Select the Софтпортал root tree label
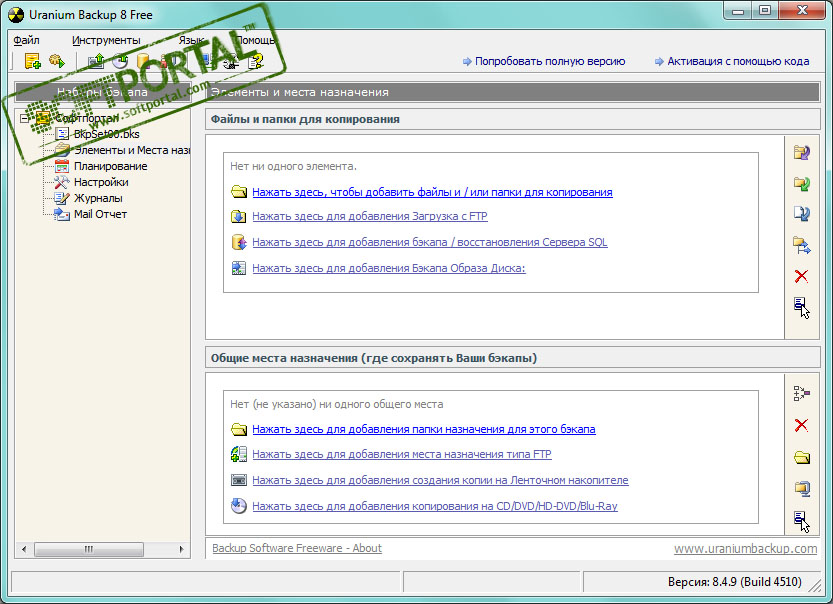833x604 pixels. [x=87, y=118]
